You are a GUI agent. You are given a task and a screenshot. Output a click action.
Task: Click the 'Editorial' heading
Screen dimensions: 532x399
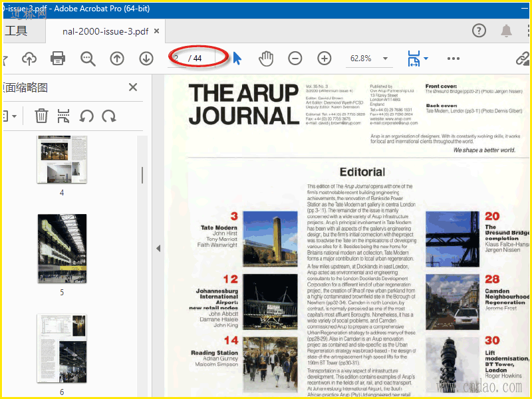click(x=362, y=172)
